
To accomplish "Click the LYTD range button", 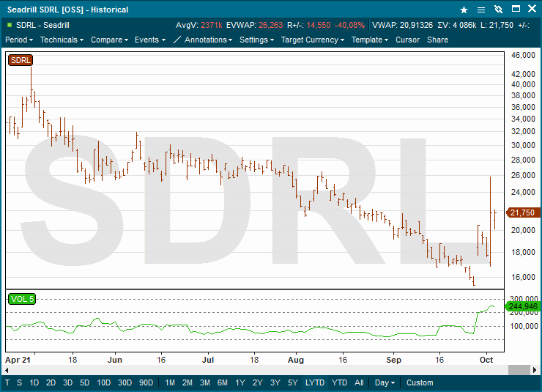I will [x=315, y=382].
